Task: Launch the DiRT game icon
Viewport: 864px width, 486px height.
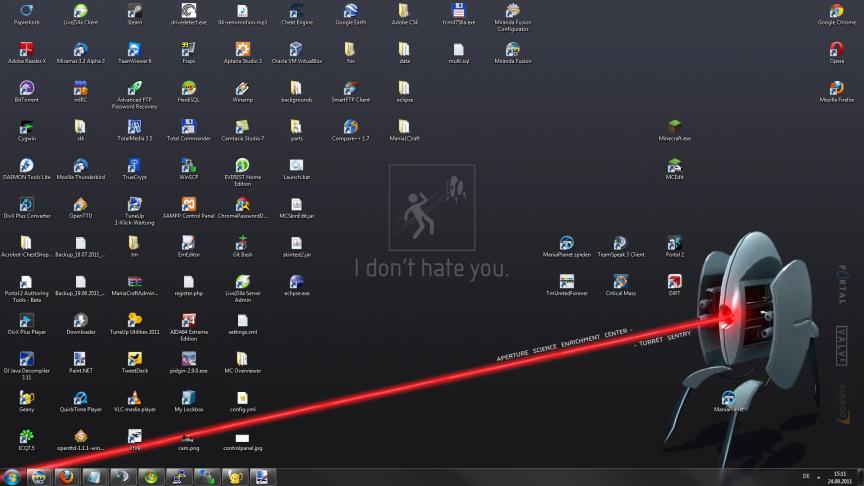Action: (674, 285)
